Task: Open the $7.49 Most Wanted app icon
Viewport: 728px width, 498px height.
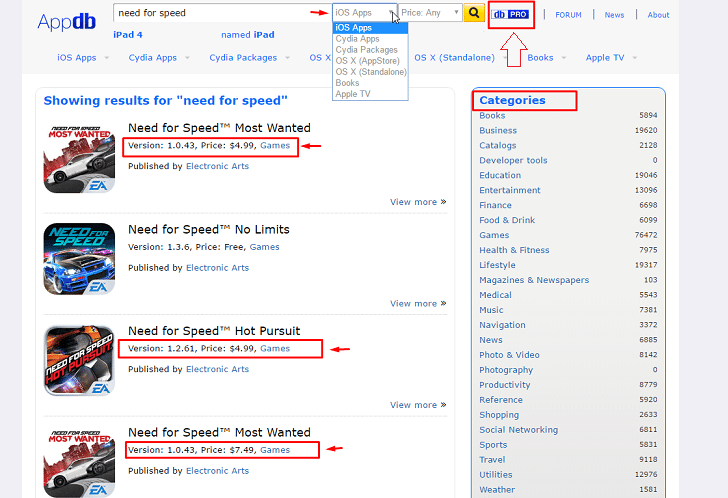Action: [79, 462]
